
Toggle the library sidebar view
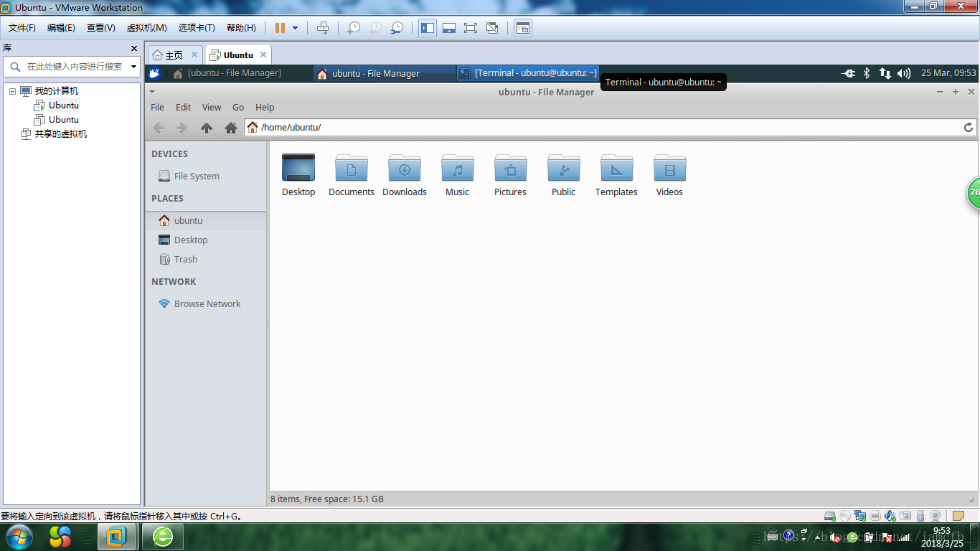(x=428, y=28)
